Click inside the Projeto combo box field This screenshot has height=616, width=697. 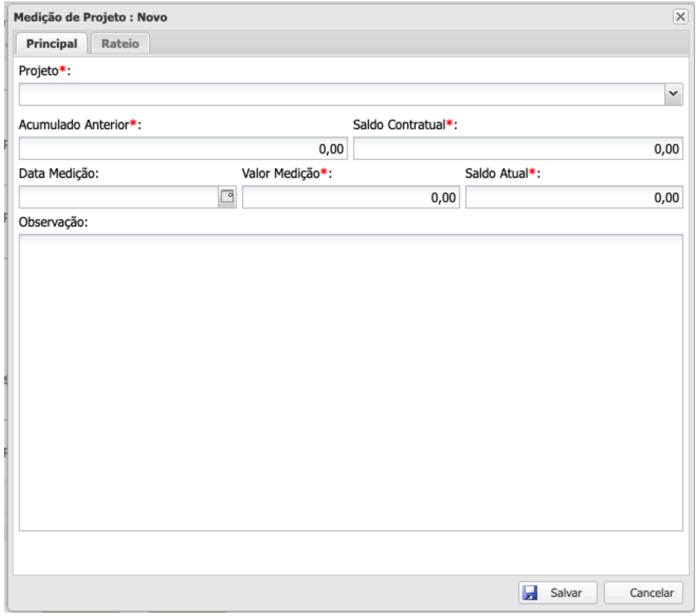pyautogui.click(x=341, y=94)
